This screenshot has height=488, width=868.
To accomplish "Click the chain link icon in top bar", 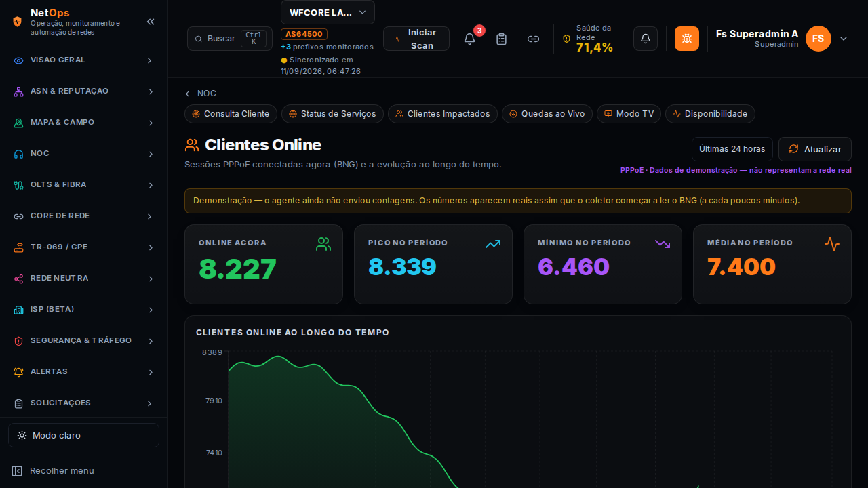I will [x=534, y=39].
